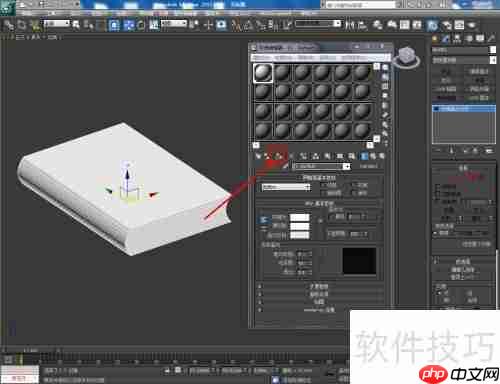Screen dimensions: 500x384
Task: Switch to Create command panel tab
Action: [435, 39]
